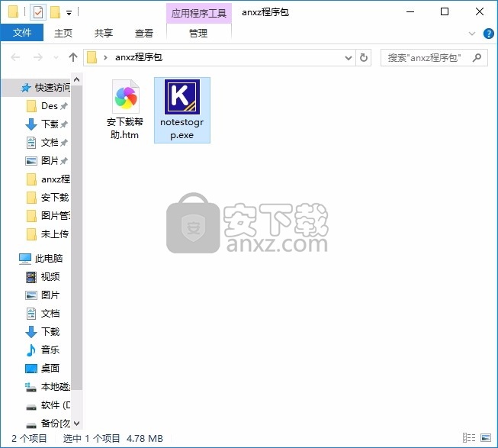
Task: Open 桌面 under 此电脑
Action: [41, 369]
